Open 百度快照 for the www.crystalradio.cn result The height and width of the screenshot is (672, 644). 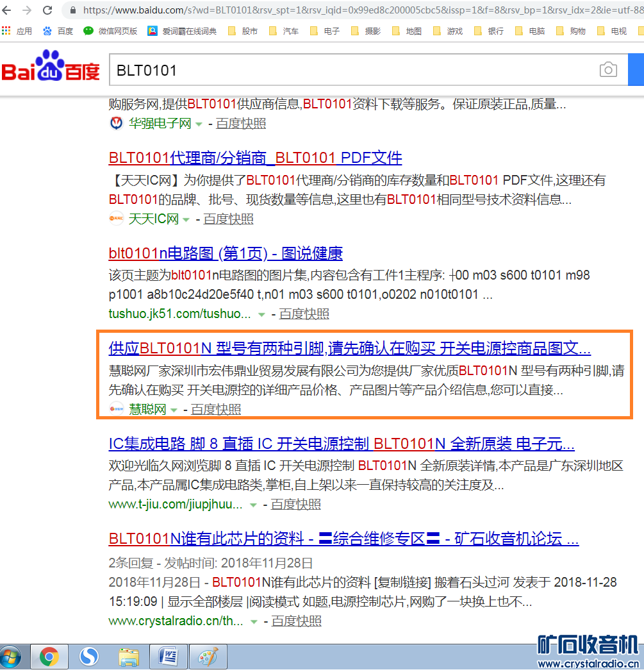(296, 621)
